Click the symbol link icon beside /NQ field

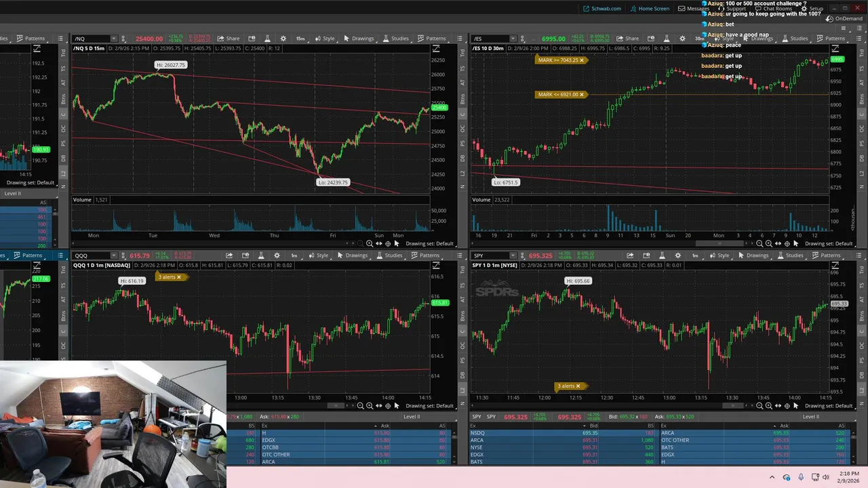click(124, 39)
